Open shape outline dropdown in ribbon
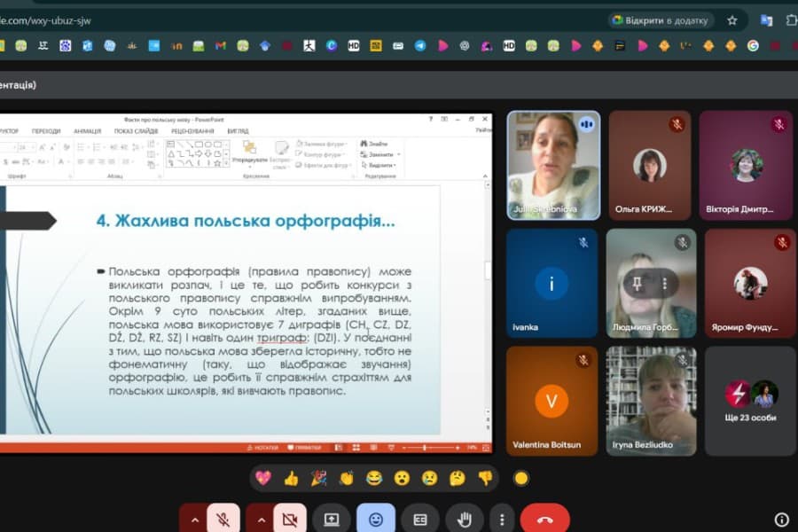This screenshot has width=798, height=532. pos(322,154)
